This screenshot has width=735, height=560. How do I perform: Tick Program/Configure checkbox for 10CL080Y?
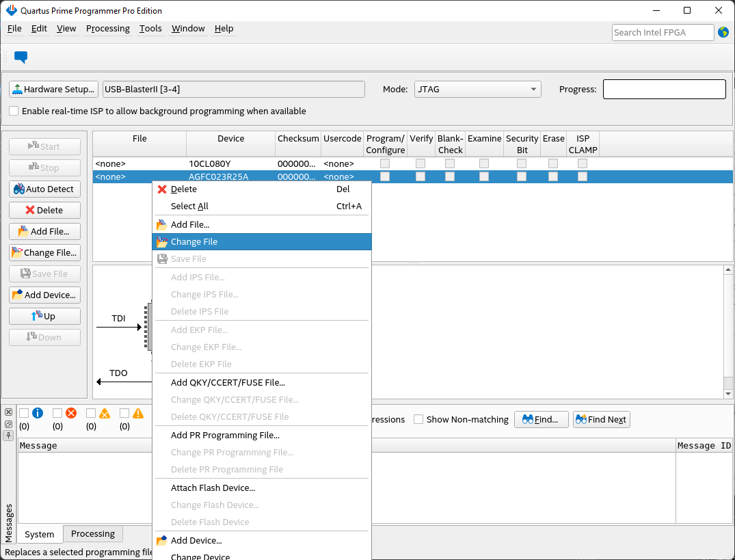point(385,163)
